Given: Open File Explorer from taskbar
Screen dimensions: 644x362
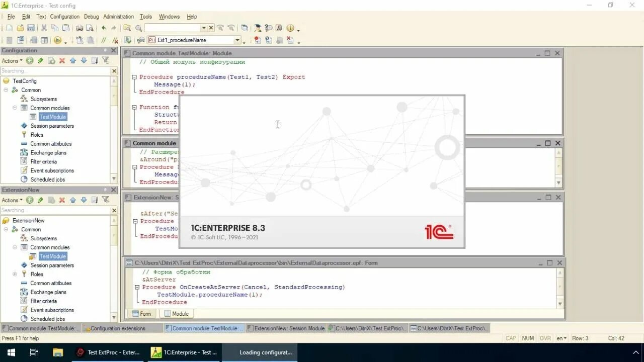Looking at the screenshot, I should 57,352.
